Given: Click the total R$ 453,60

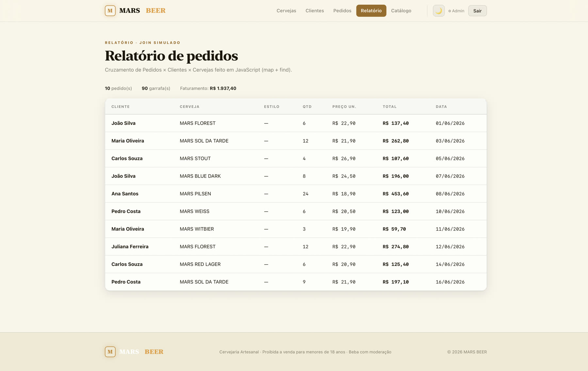Looking at the screenshot, I should (x=396, y=194).
